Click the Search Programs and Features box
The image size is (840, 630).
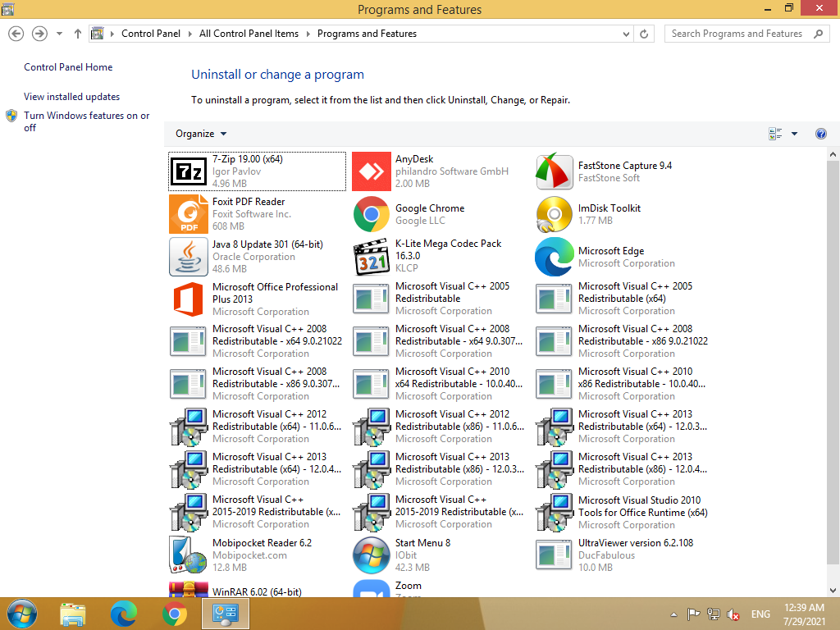[x=737, y=34]
